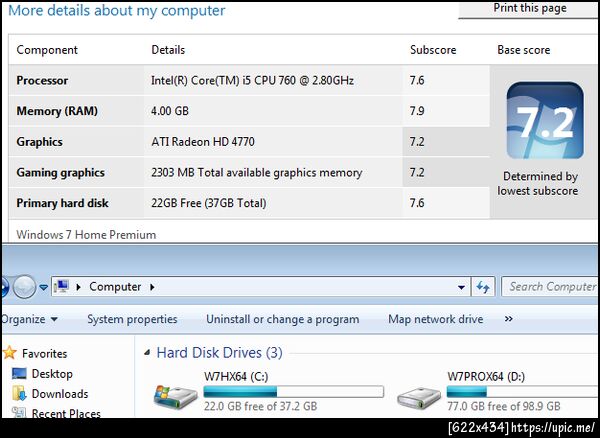The image size is (600, 438).
Task: Click the 2303 MB graphics memory detail
Action: [x=256, y=173]
